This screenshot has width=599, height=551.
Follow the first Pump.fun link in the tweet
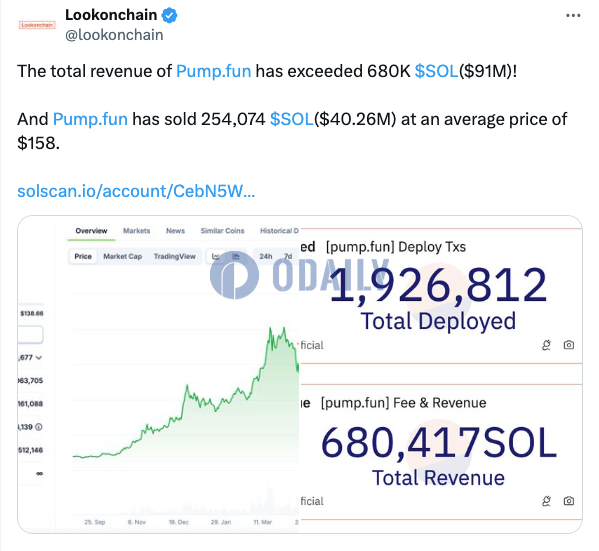tap(214, 71)
